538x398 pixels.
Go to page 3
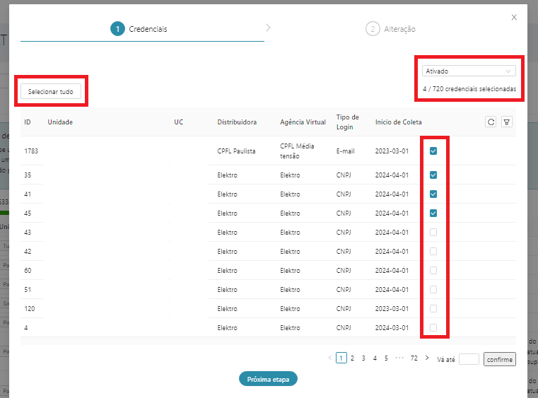[363, 358]
